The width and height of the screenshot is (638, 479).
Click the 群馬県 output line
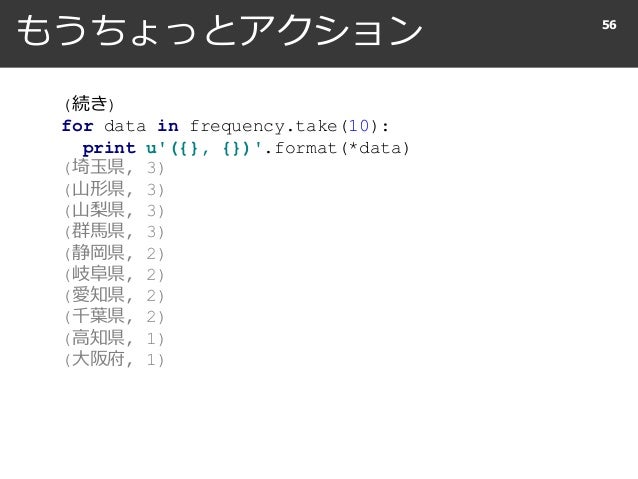pyautogui.click(x=114, y=231)
